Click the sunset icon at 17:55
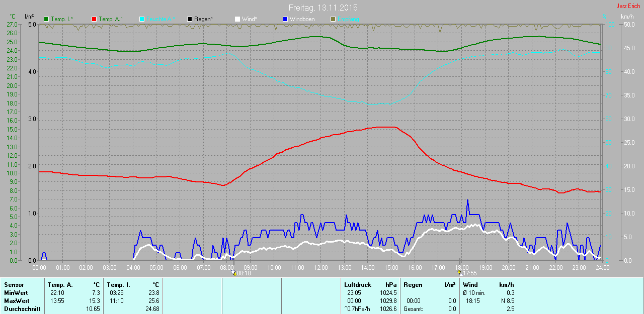The image size is (644, 314). pyautogui.click(x=460, y=273)
